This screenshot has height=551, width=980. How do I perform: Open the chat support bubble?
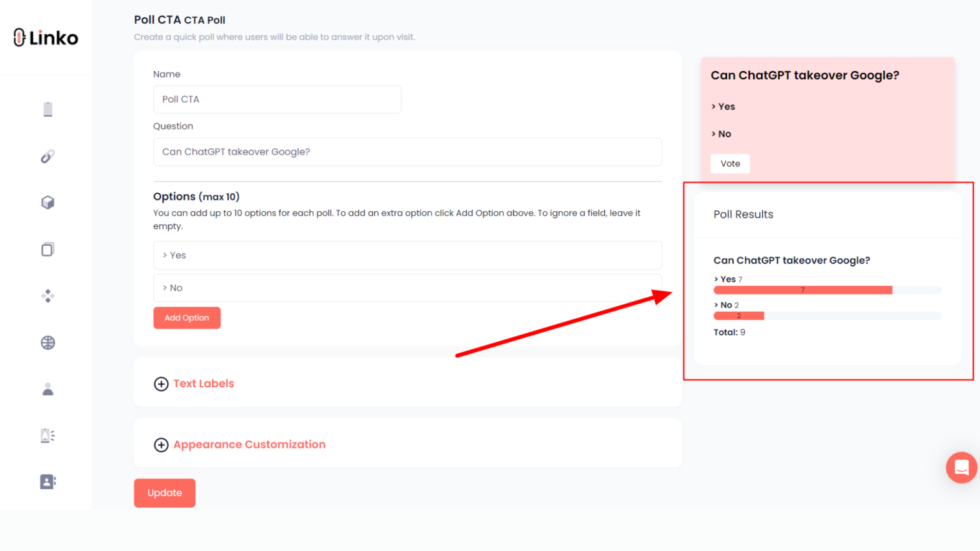click(961, 467)
